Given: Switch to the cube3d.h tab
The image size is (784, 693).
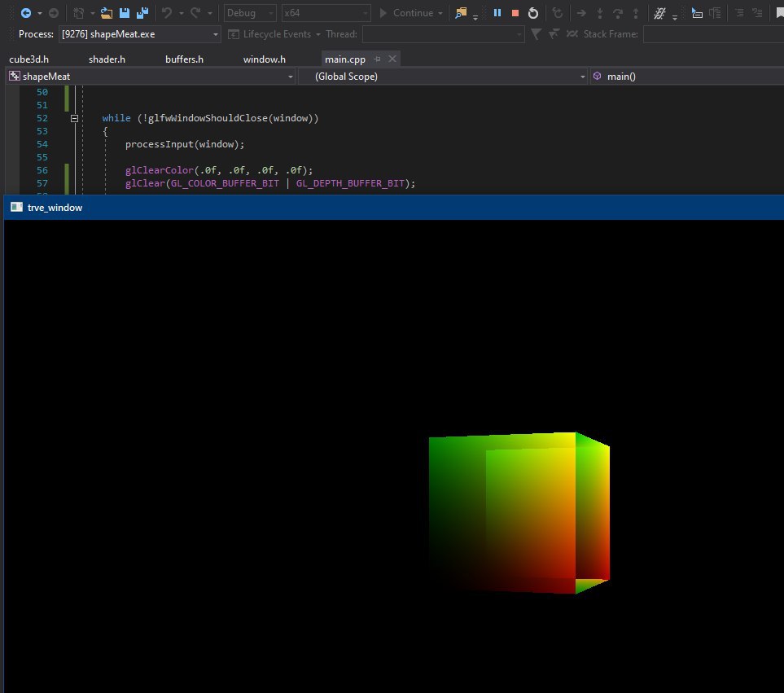Looking at the screenshot, I should [x=29, y=59].
